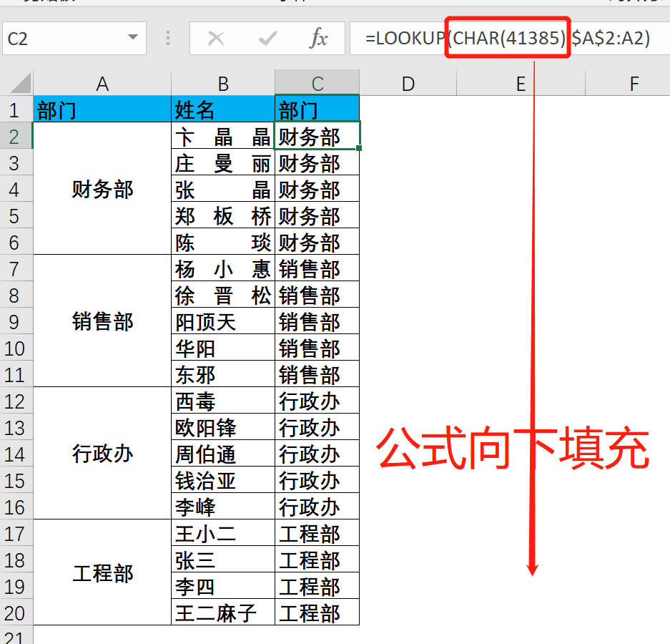Select column D header
670x644 pixels.
[408, 84]
